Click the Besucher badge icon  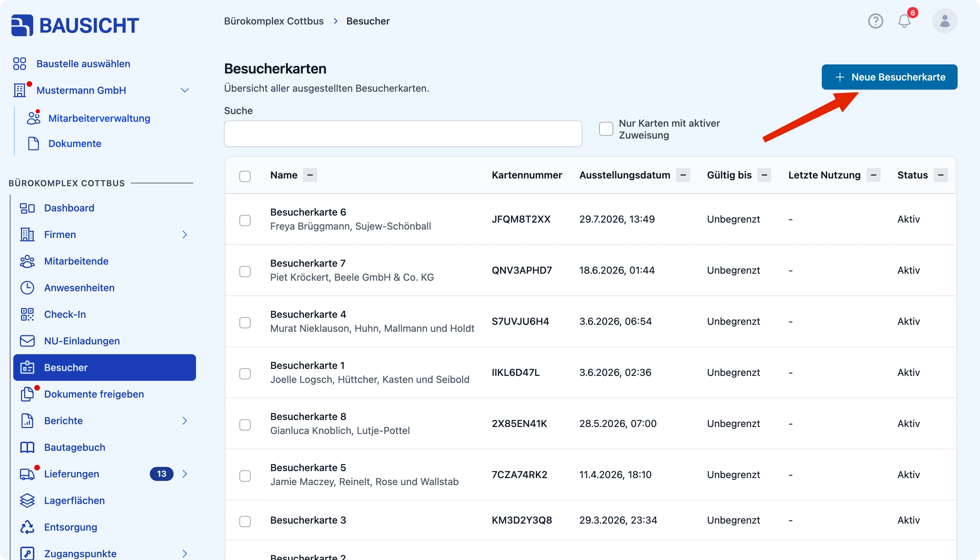point(27,367)
